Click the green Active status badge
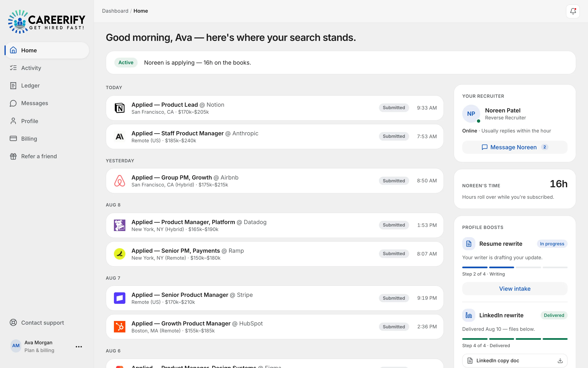The image size is (588, 368). (126, 63)
